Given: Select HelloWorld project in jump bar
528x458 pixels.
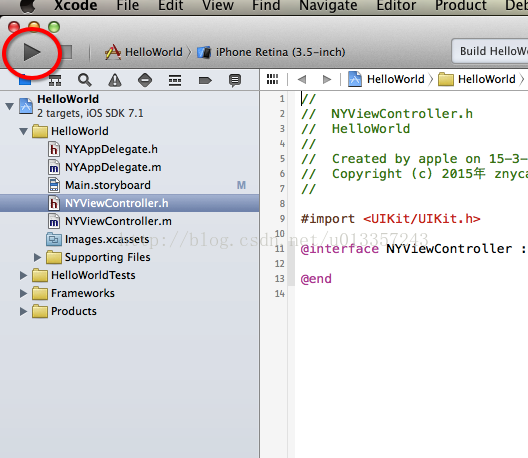Looking at the screenshot, I should (386, 79).
